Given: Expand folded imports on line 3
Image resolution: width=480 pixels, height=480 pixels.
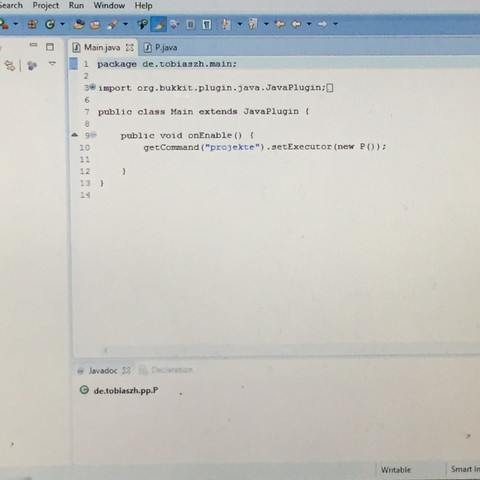Looking at the screenshot, I should click(x=93, y=87).
